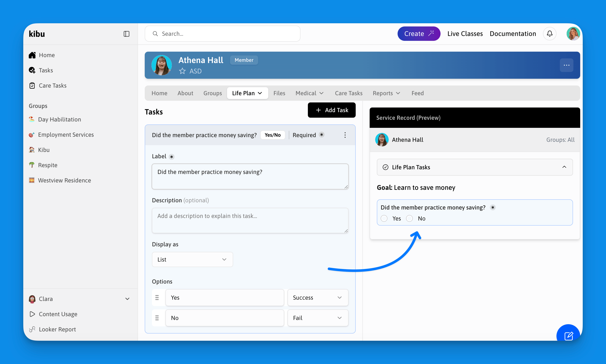Select the Kibu group

click(39, 150)
